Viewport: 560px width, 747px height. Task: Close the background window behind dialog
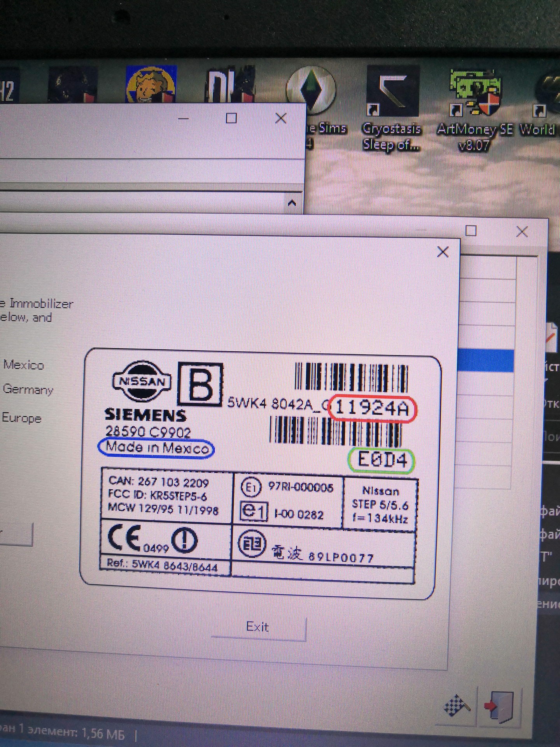click(x=522, y=232)
